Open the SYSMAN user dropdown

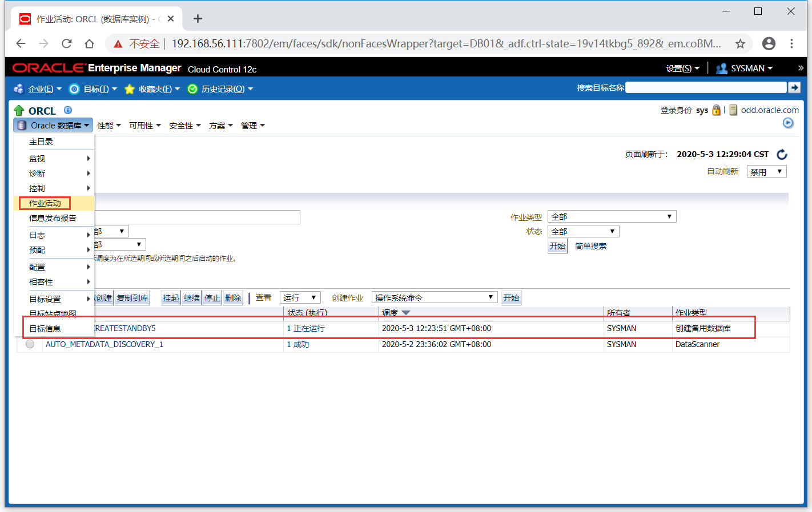pos(751,68)
